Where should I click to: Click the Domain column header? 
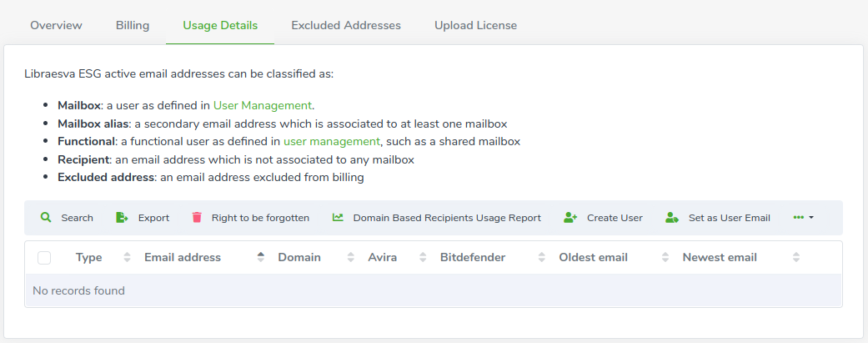pyautogui.click(x=299, y=257)
